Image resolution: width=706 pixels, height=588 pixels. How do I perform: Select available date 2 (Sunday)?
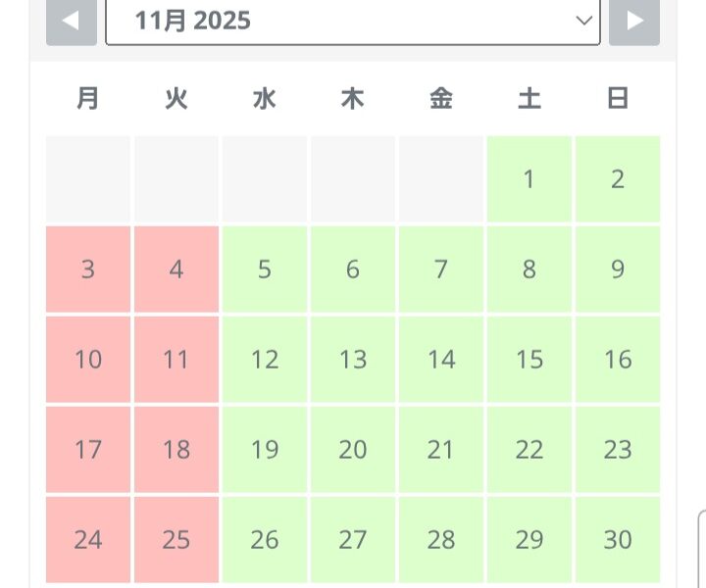(x=618, y=179)
